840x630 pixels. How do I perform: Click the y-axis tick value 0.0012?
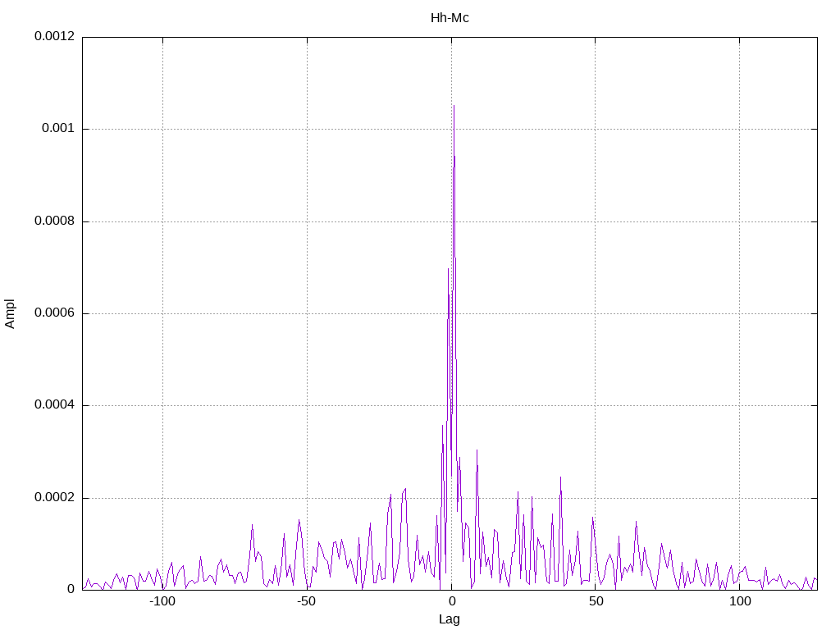pos(55,36)
